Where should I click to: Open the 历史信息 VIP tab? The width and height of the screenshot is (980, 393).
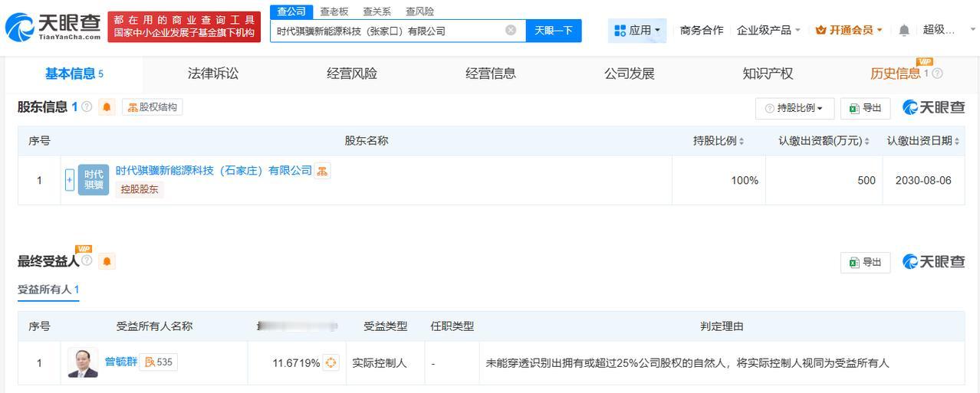(x=899, y=74)
